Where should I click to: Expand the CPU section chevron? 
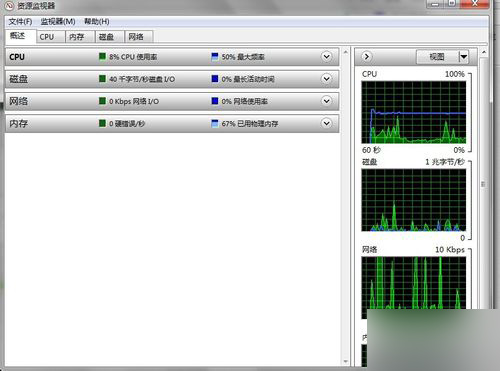pyautogui.click(x=327, y=56)
